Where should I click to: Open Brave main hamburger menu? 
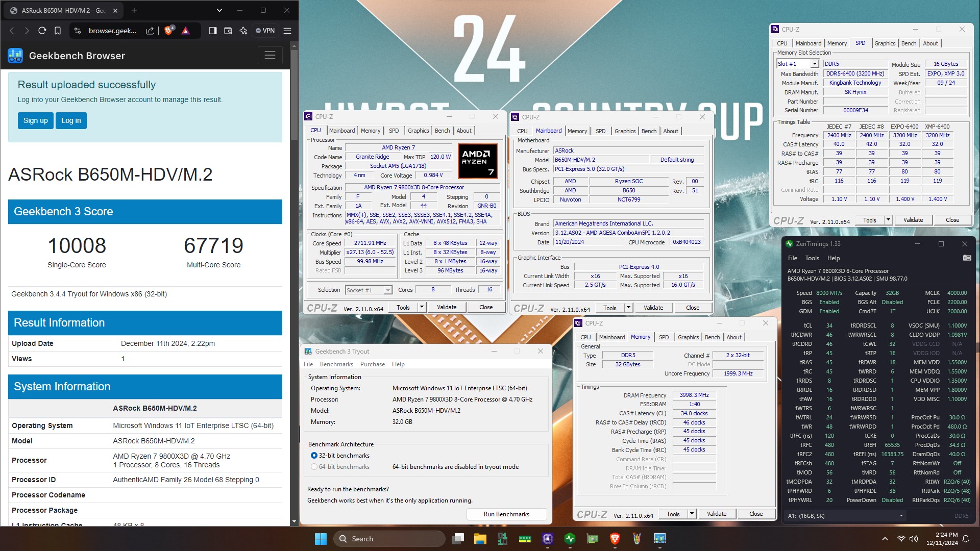point(287,31)
